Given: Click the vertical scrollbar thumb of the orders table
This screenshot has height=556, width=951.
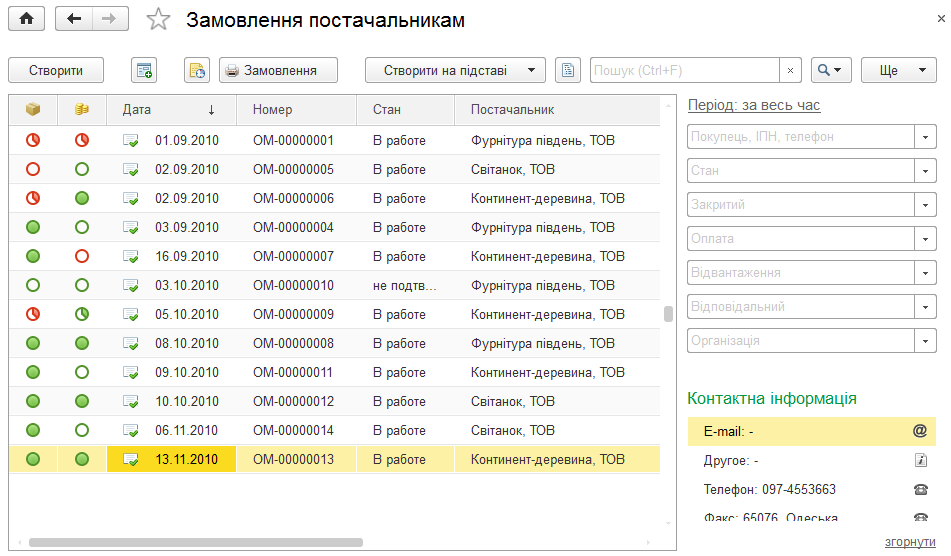Looking at the screenshot, I should [668, 313].
